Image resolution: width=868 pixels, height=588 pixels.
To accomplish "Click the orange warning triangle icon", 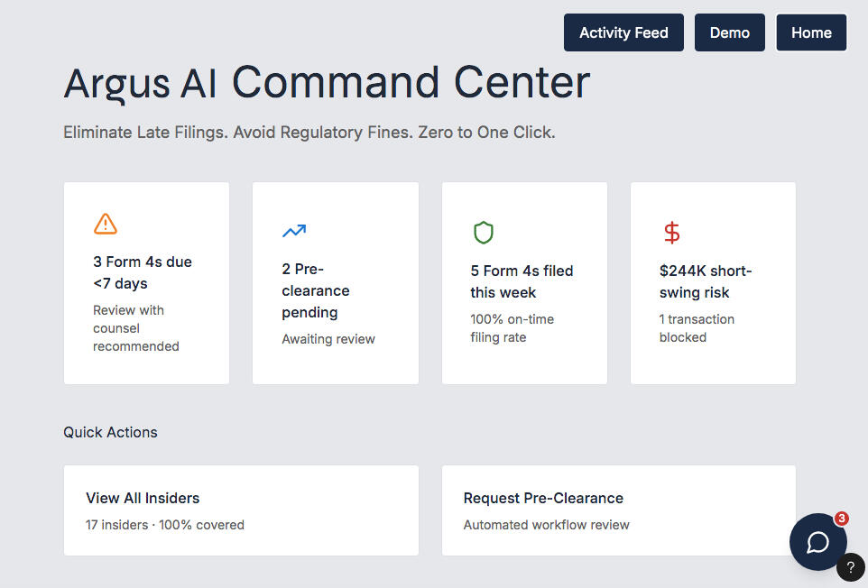I will click(106, 224).
